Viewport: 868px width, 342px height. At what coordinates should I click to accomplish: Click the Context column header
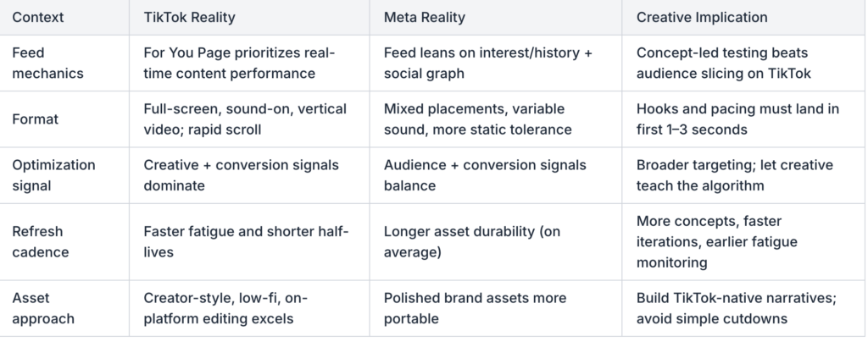click(64, 17)
